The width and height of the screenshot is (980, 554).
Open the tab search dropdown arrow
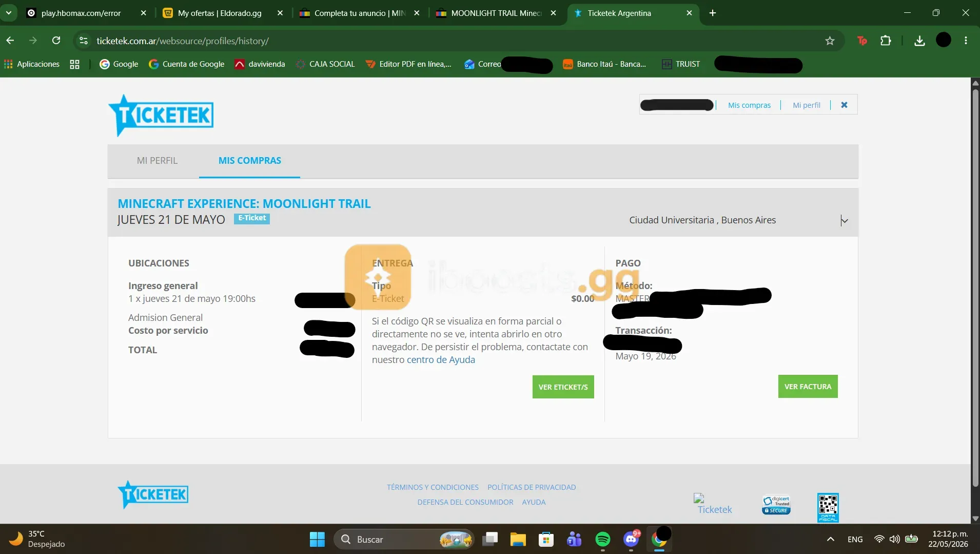coord(9,13)
